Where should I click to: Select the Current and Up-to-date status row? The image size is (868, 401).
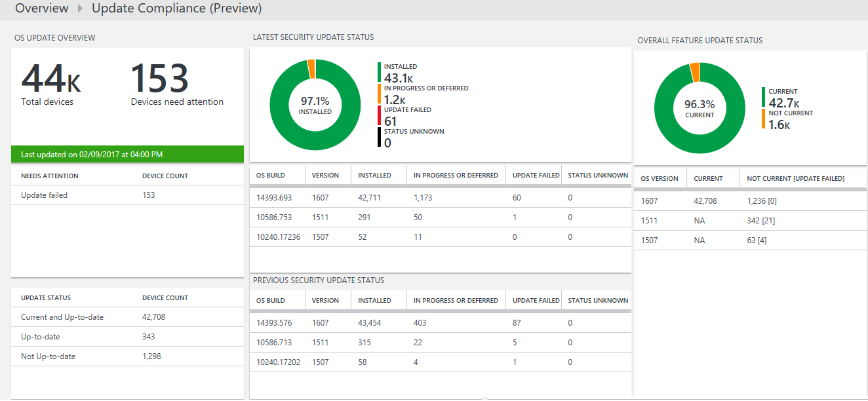tap(127, 317)
